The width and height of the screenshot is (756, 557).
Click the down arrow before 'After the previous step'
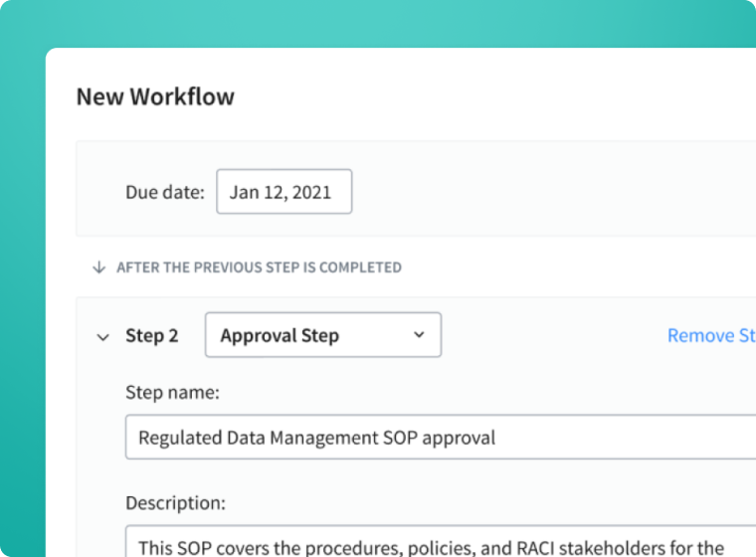[x=98, y=268]
